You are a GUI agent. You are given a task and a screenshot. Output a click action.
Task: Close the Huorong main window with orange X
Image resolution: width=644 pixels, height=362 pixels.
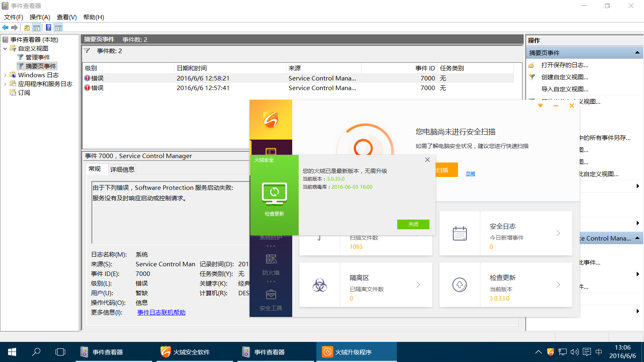[x=572, y=106]
